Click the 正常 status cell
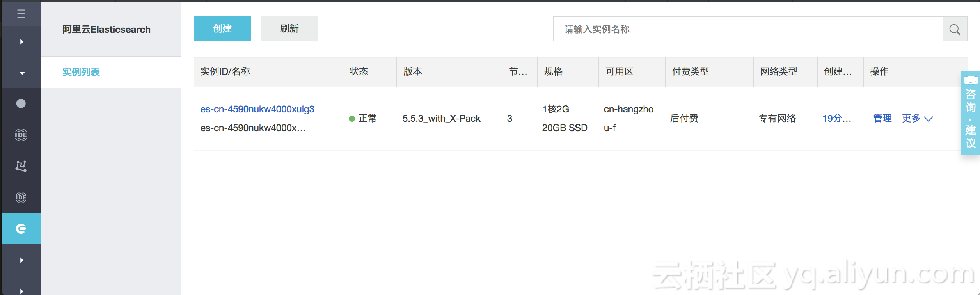Viewport: 980px width, 295px height. 363,118
